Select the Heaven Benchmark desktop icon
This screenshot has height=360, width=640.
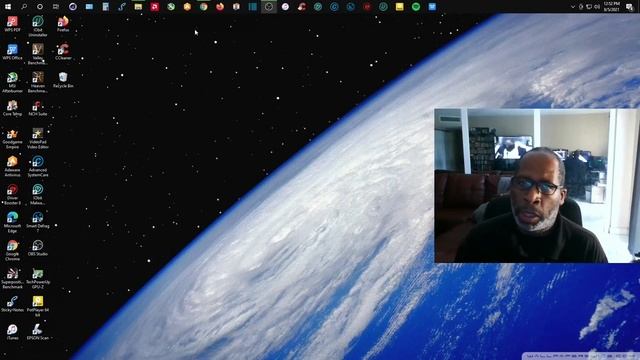[38, 82]
